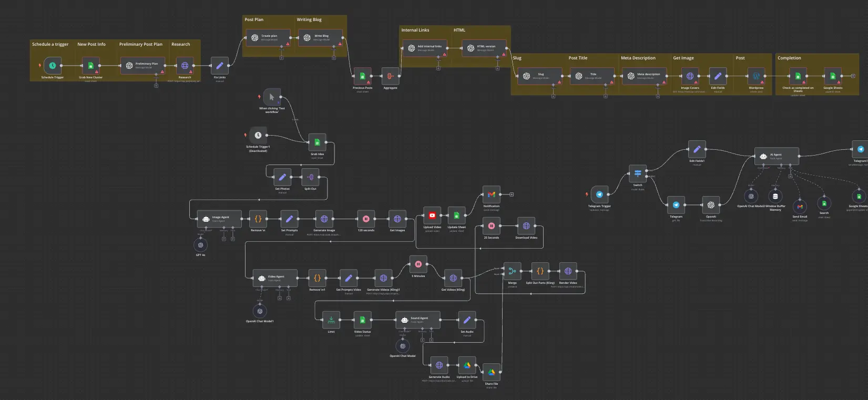This screenshot has width=868, height=400.
Task: Open the Video Status sheets node
Action: 362,320
